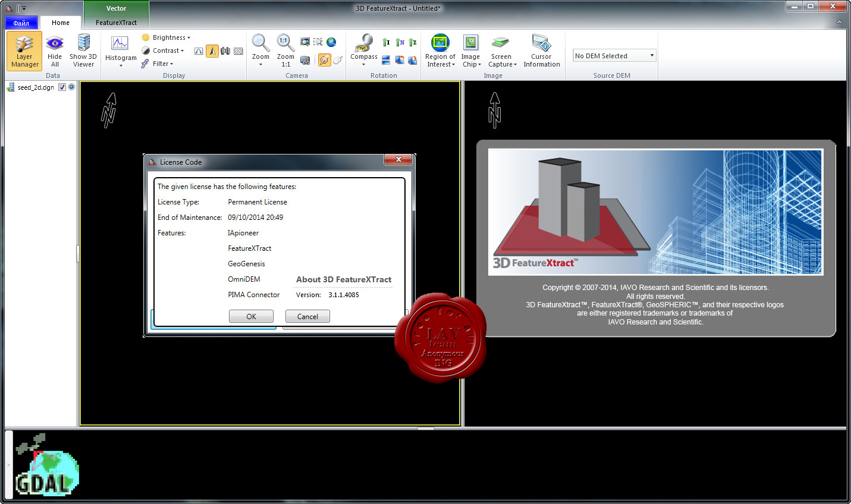This screenshot has width=851, height=504.
Task: Open the Layer Manager
Action: 24,51
